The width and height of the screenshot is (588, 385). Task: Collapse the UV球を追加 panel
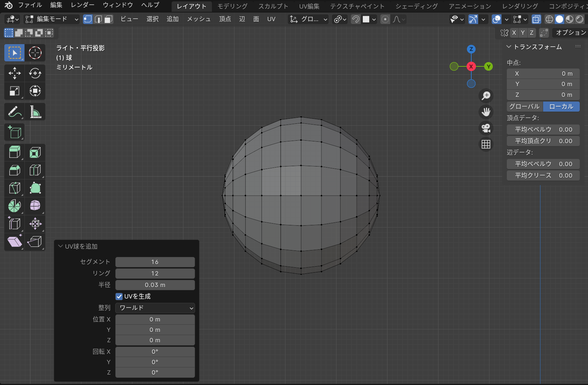[x=60, y=247]
